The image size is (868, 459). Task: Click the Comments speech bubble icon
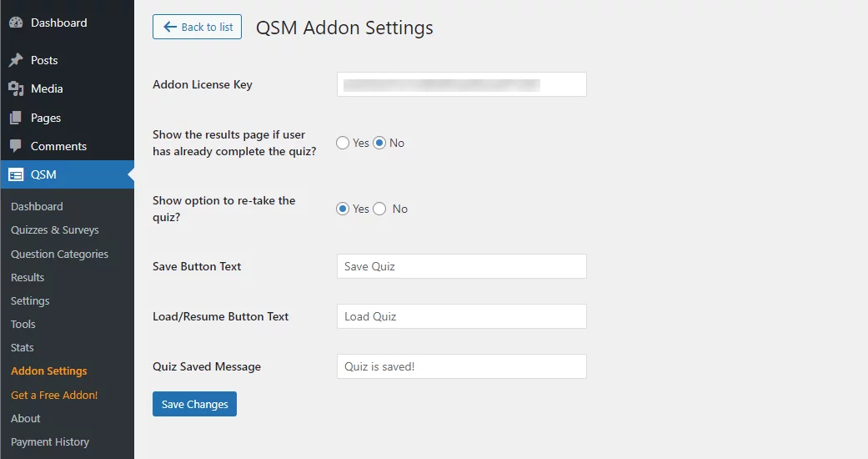16,146
